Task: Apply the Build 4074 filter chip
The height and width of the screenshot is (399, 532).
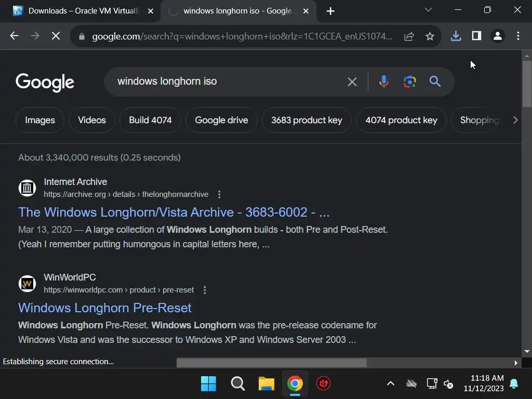Action: tap(150, 120)
